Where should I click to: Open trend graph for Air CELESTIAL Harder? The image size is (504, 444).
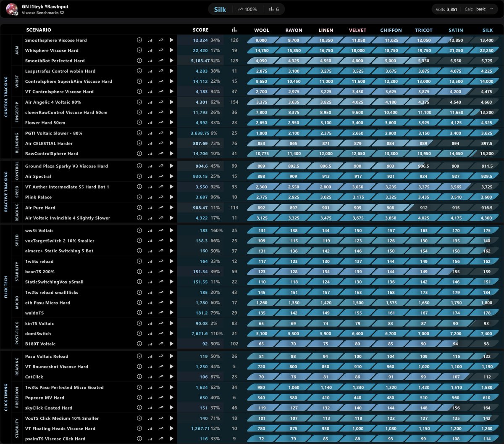pyautogui.click(x=161, y=143)
